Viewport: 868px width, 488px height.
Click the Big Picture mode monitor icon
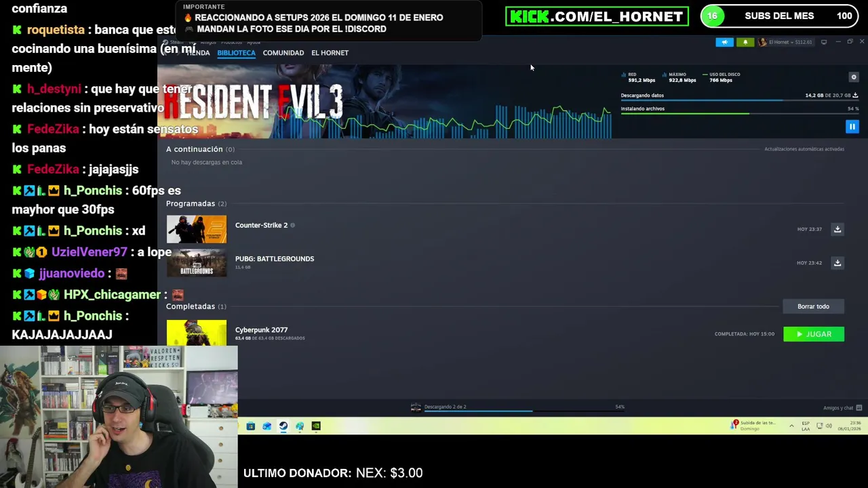click(x=824, y=42)
